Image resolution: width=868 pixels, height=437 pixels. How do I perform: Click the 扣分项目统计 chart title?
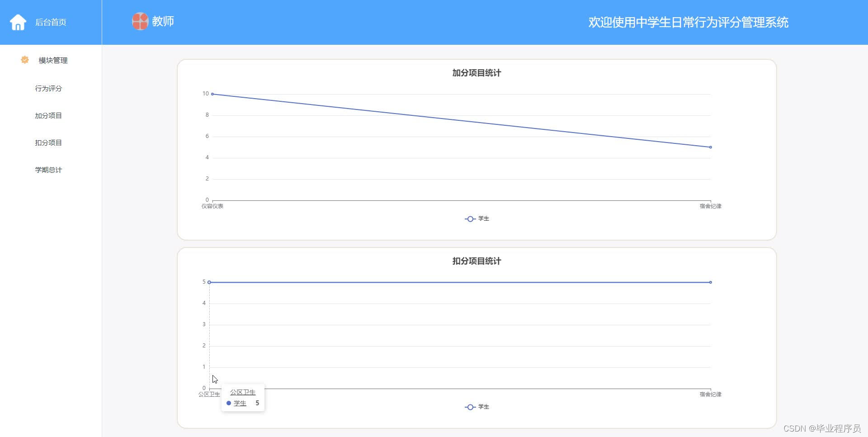(476, 261)
